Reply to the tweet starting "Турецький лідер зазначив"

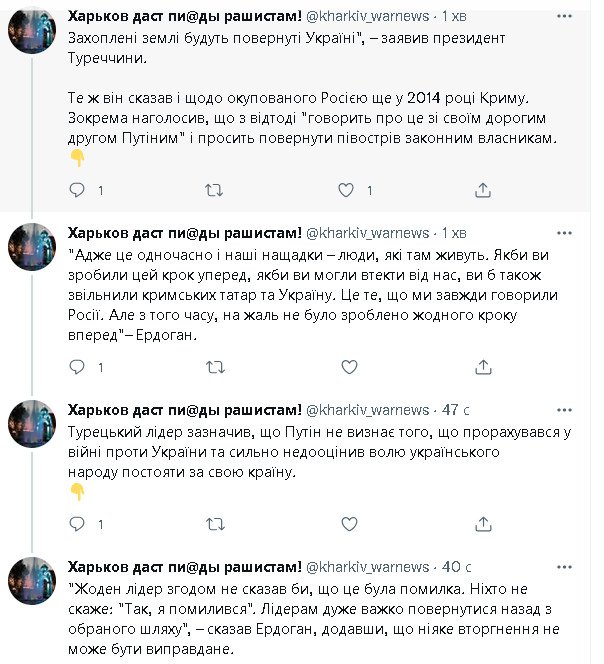point(75,524)
